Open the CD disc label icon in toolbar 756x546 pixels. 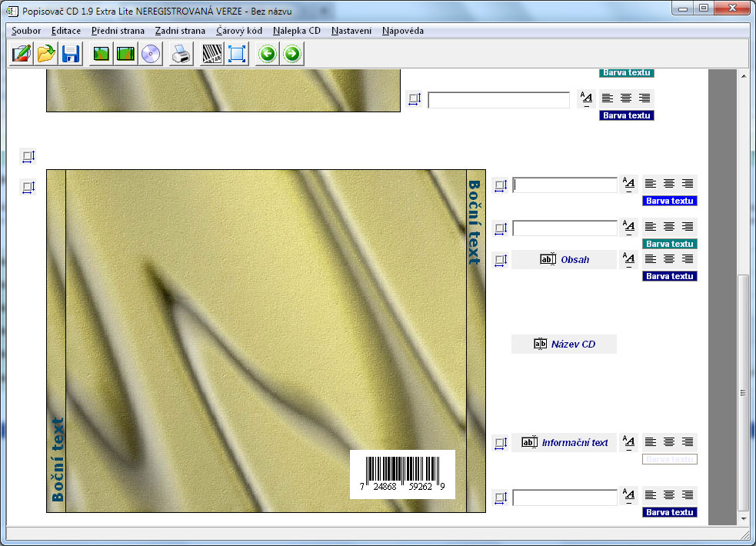[152, 54]
